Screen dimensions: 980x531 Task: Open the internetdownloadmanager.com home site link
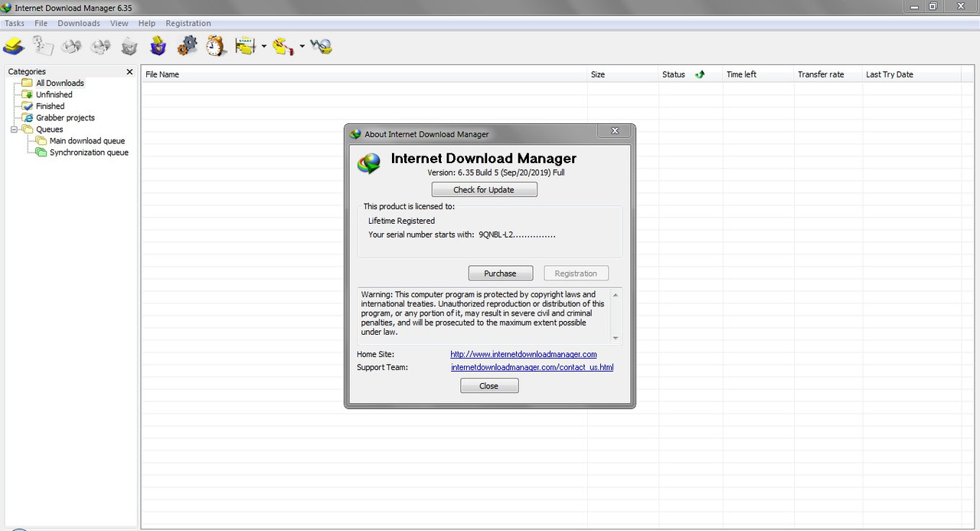point(524,354)
